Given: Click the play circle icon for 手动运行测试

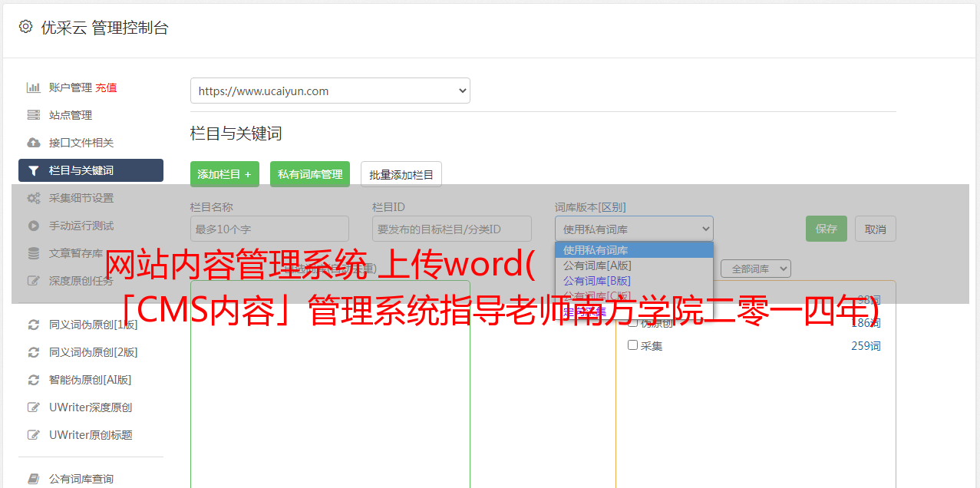Looking at the screenshot, I should pos(34,226).
